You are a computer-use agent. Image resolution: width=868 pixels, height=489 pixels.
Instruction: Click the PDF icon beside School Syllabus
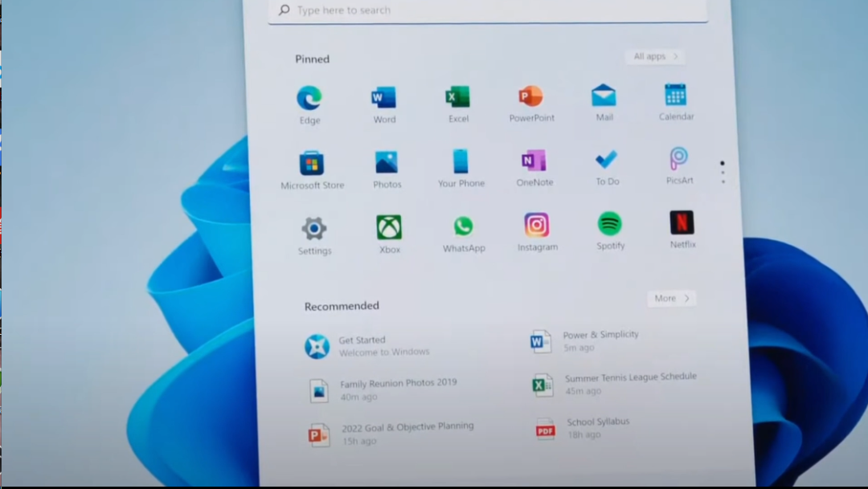point(545,429)
